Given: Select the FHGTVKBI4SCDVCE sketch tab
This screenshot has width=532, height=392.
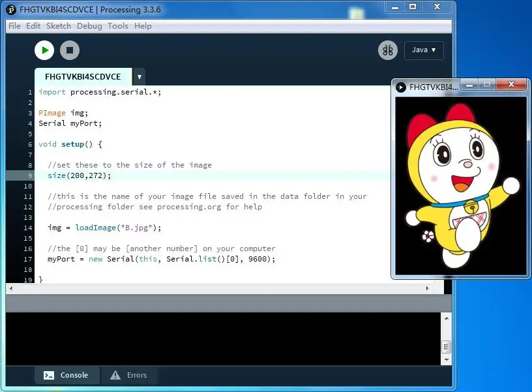Looking at the screenshot, I should [x=83, y=77].
